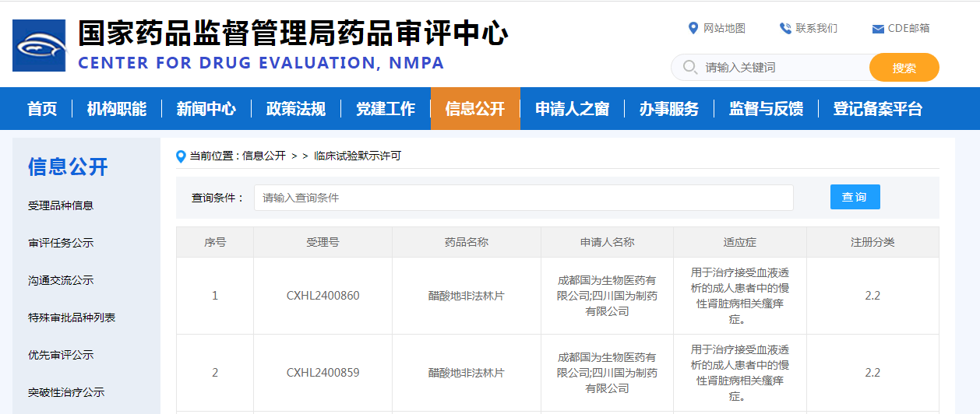Select 政策法规 in the top navigation
Image resolution: width=980 pixels, height=414 pixels.
[x=296, y=109]
